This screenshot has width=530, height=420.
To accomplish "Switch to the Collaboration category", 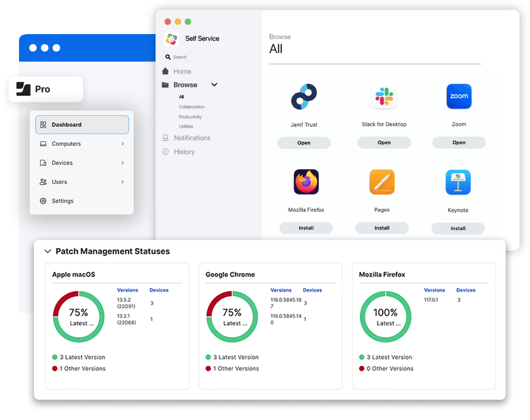I will pos(191,107).
